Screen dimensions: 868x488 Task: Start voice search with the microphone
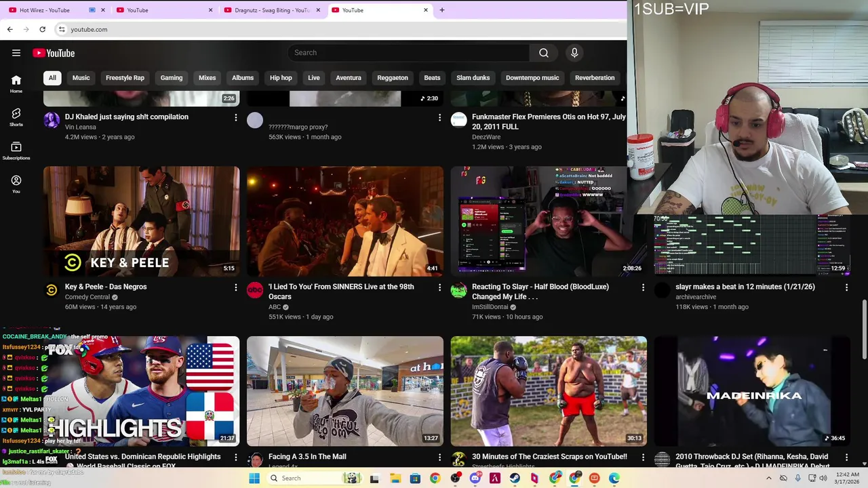(x=574, y=53)
